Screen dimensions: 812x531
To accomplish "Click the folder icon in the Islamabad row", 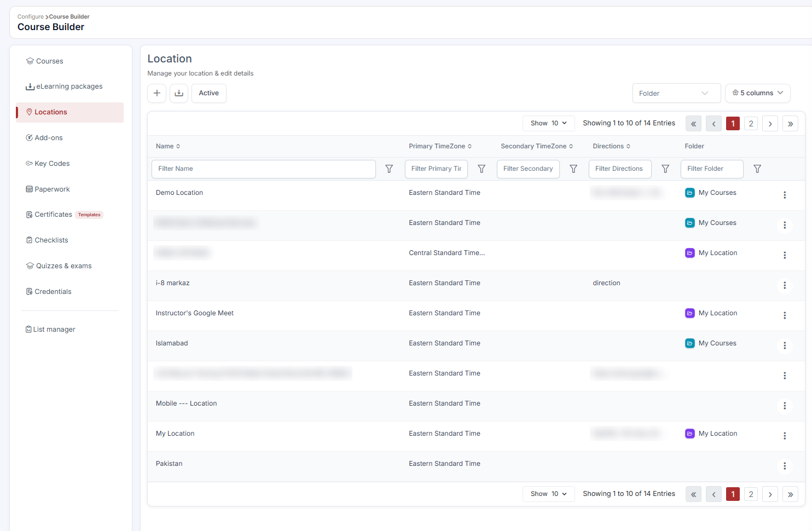I will coord(690,343).
